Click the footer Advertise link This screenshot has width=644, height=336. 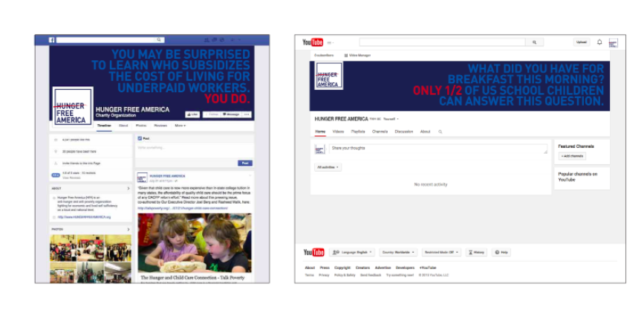point(383,268)
